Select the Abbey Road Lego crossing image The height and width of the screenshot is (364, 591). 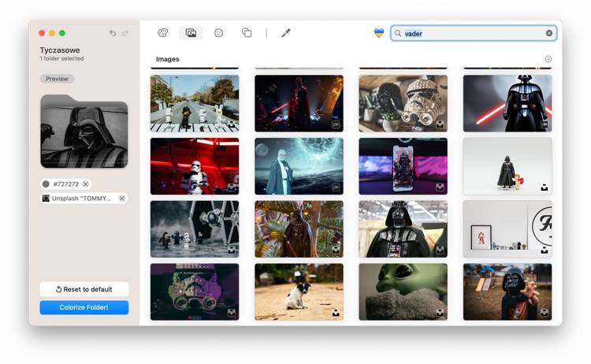coord(195,103)
